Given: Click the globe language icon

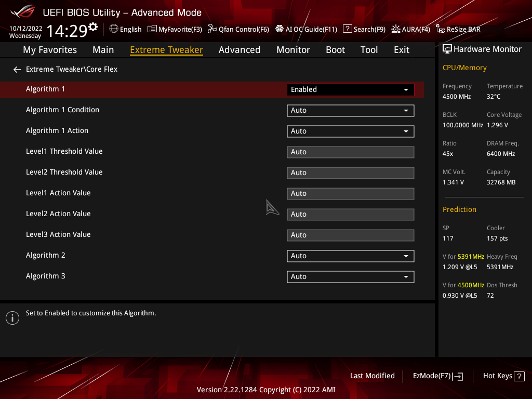Looking at the screenshot, I should pos(114,29).
